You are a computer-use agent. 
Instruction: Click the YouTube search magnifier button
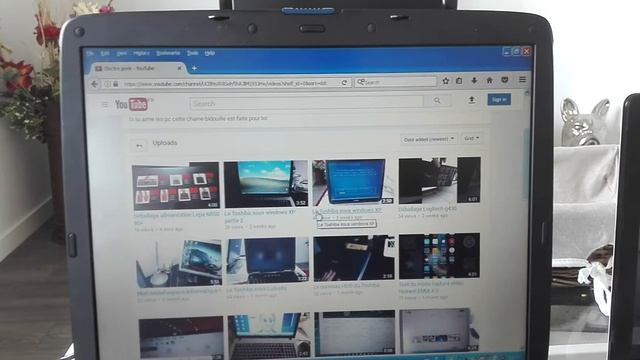(x=437, y=100)
